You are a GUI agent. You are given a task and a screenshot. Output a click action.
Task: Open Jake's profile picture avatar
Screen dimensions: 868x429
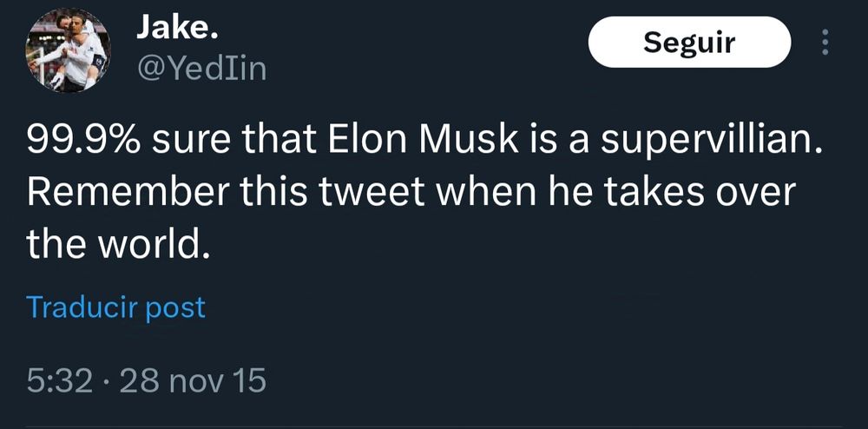pyautogui.click(x=68, y=50)
